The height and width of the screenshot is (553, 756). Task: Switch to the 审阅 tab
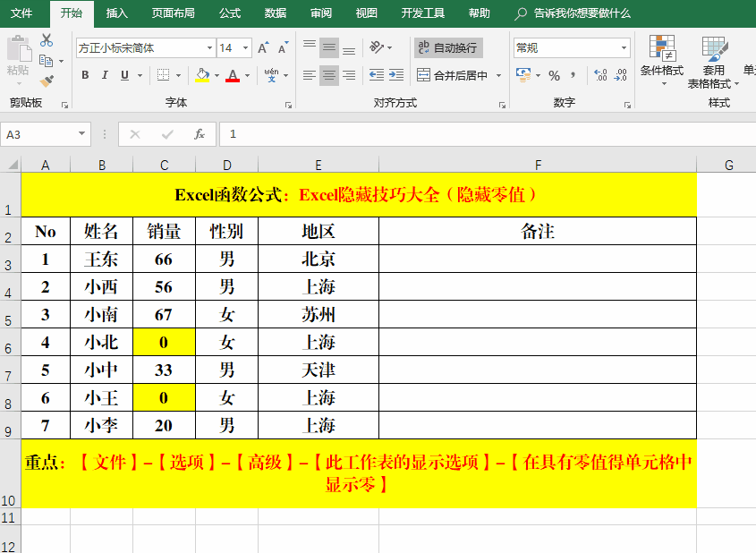tap(320, 13)
